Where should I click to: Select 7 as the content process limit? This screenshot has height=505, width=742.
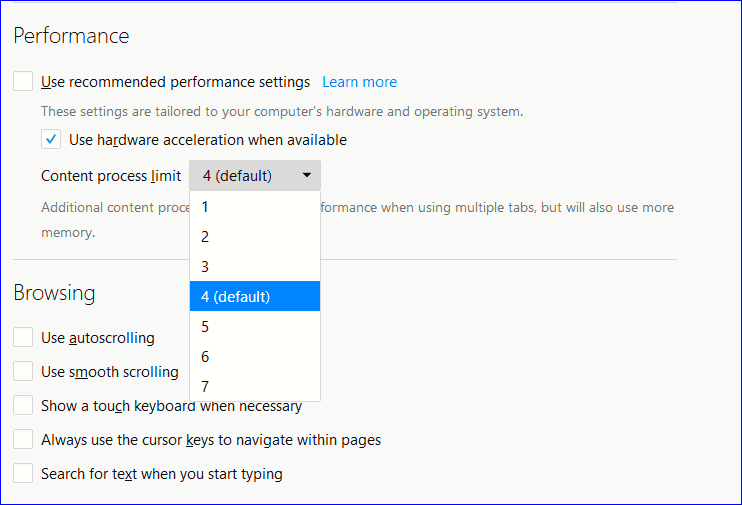(205, 386)
